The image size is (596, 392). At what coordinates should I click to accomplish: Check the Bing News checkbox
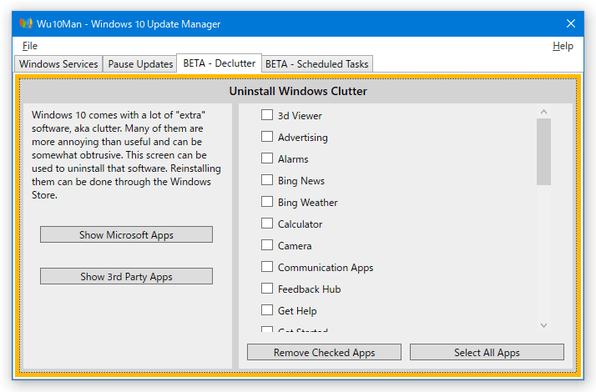pos(267,180)
